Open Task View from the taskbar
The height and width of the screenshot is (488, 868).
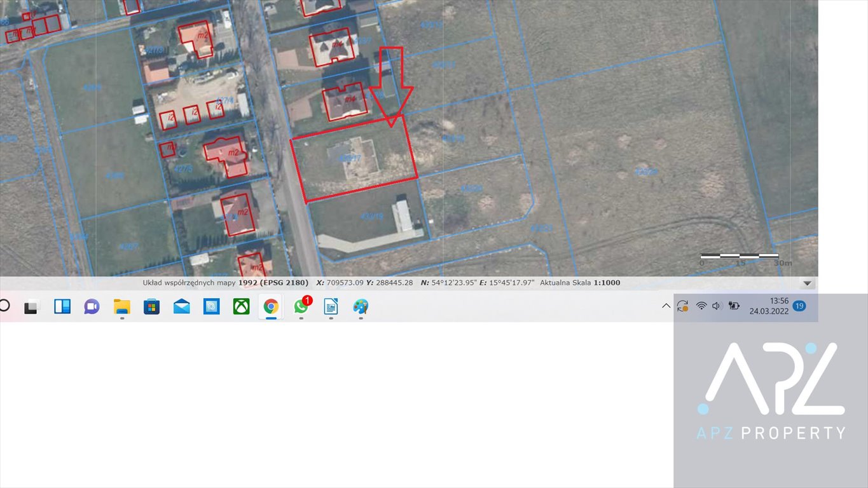pyautogui.click(x=31, y=308)
